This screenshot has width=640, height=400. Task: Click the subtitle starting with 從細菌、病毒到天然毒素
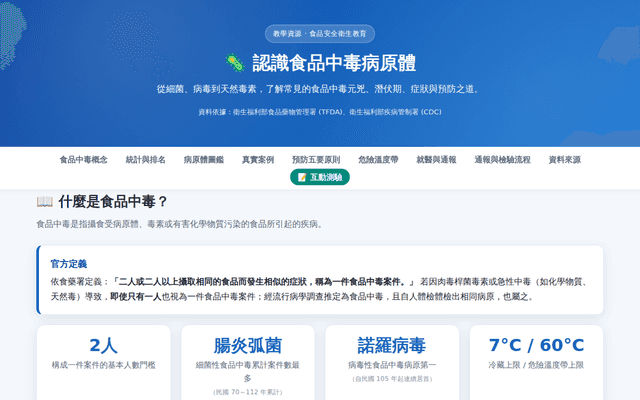pos(320,89)
